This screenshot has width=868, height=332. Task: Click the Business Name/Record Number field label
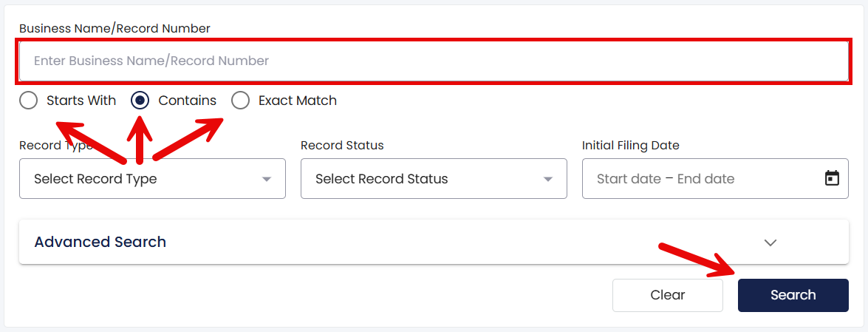pos(115,28)
